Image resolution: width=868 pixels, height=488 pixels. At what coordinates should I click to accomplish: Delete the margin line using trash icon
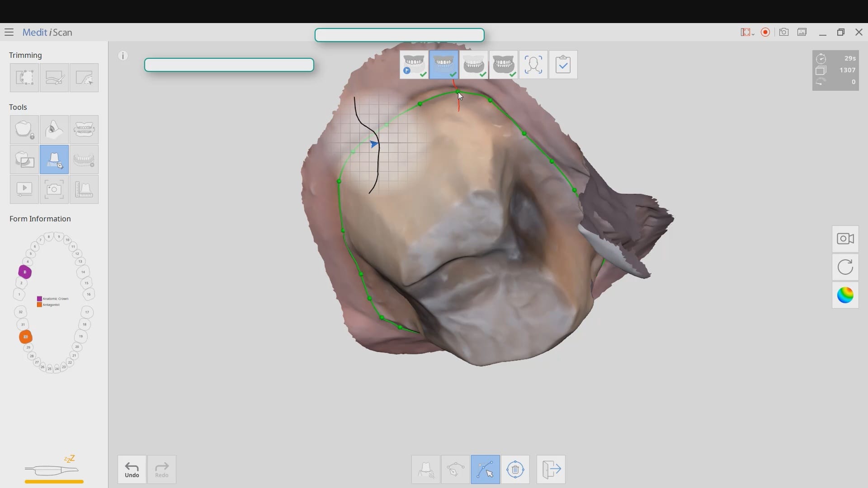tap(515, 469)
